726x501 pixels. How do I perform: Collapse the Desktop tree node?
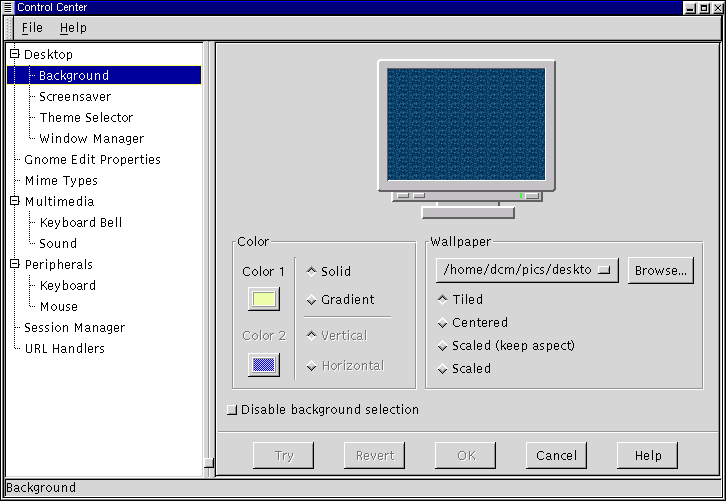click(14, 54)
